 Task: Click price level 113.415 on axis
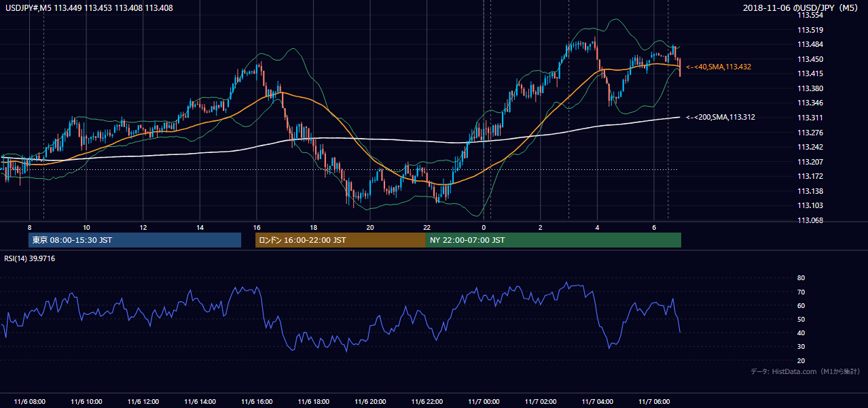(x=810, y=73)
